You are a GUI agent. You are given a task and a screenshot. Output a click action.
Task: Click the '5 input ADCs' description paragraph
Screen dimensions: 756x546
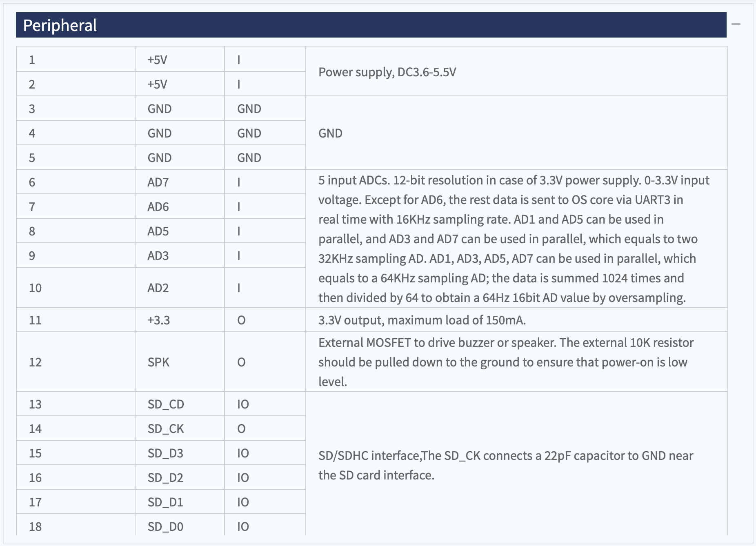(514, 239)
